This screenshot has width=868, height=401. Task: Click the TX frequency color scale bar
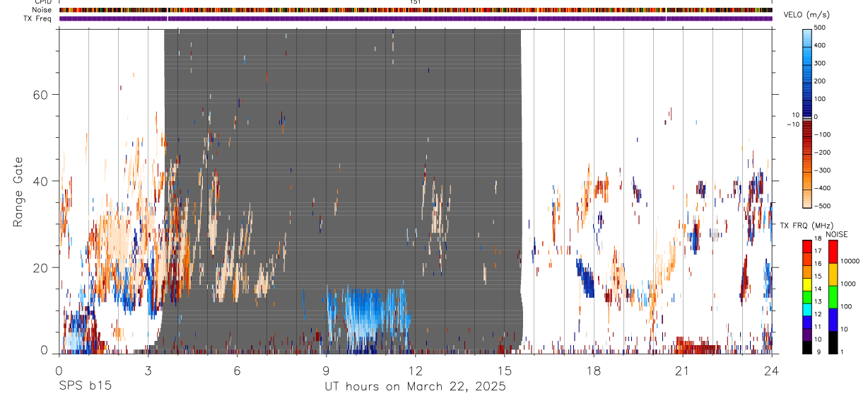[807, 297]
